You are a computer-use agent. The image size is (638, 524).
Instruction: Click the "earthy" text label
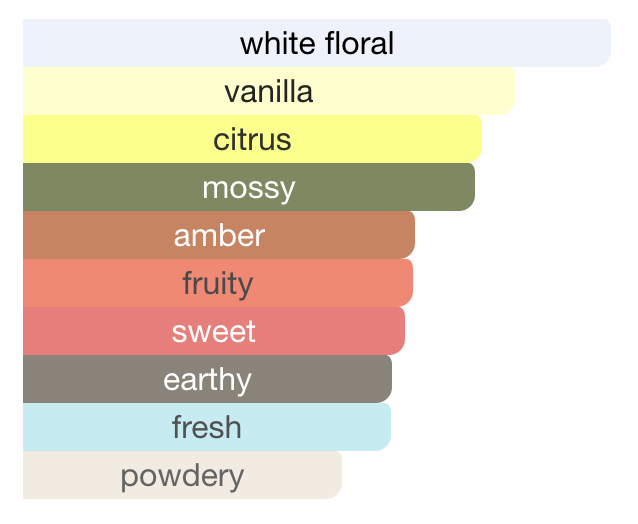click(x=207, y=379)
